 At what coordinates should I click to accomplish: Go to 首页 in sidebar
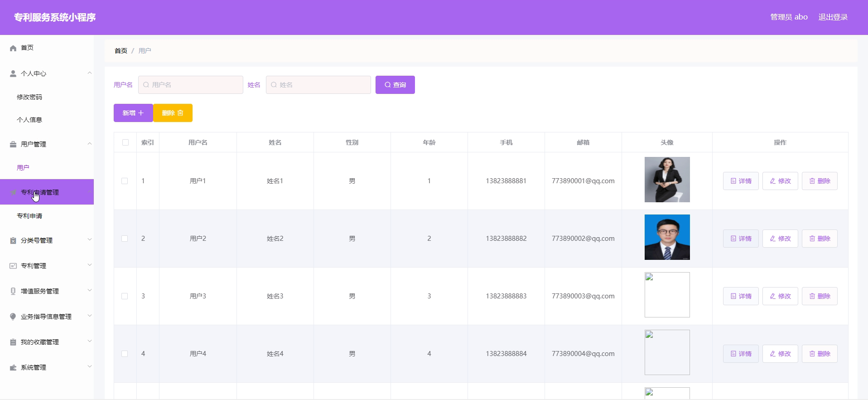point(27,48)
